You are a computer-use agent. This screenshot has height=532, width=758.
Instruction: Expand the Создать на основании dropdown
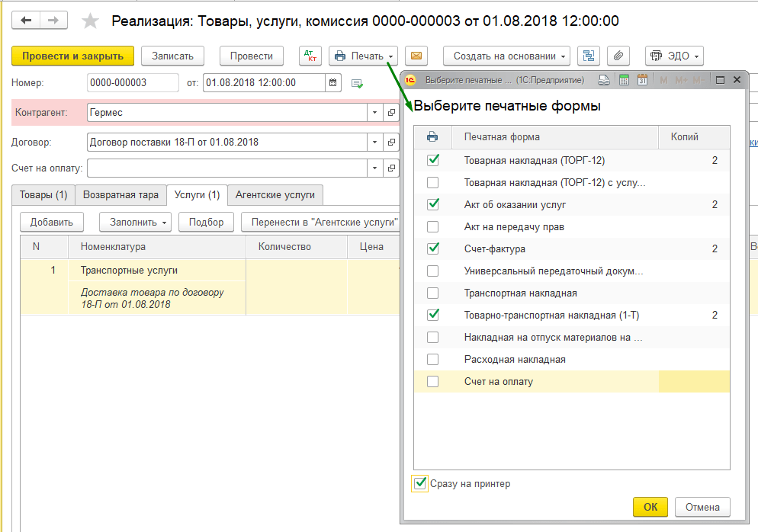pyautogui.click(x=506, y=56)
